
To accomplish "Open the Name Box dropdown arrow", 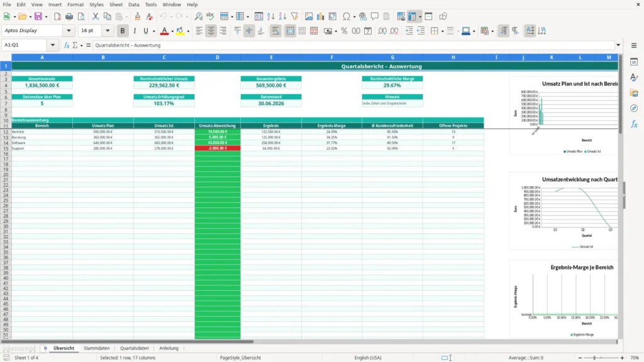I will coord(53,45).
